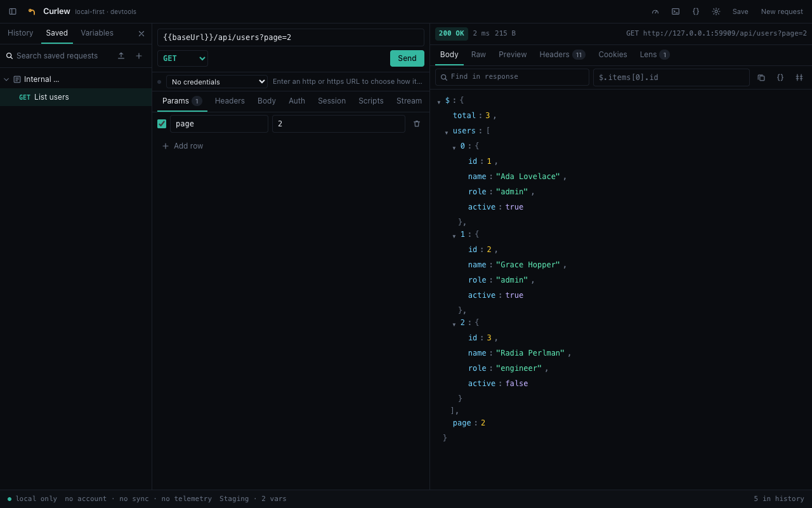Click the curly braces icon in the header

696,11
